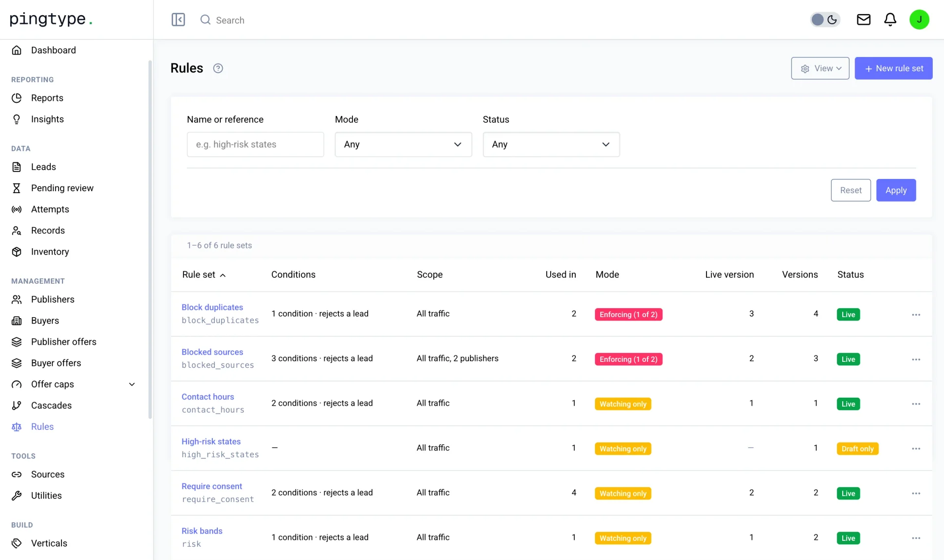The height and width of the screenshot is (560, 944).
Task: Click the Publisher offers layers icon
Action: pos(17,341)
